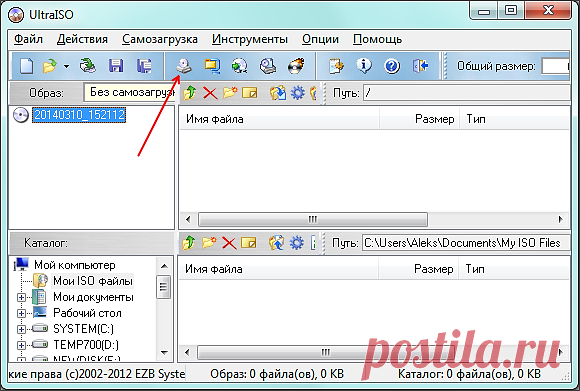Delete item with red X in image toolbar
580x391 pixels.
click(210, 93)
